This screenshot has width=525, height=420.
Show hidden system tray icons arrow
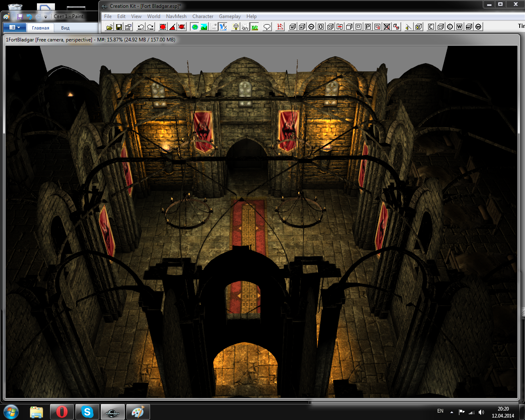[x=452, y=412]
